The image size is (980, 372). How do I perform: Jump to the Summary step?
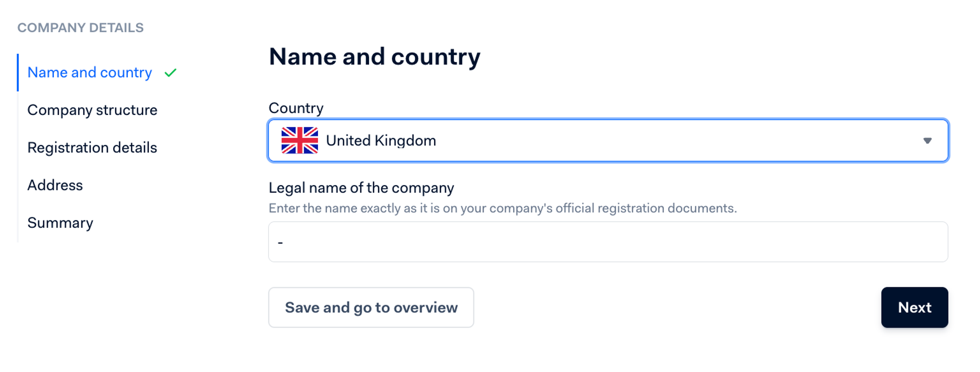coord(60,223)
